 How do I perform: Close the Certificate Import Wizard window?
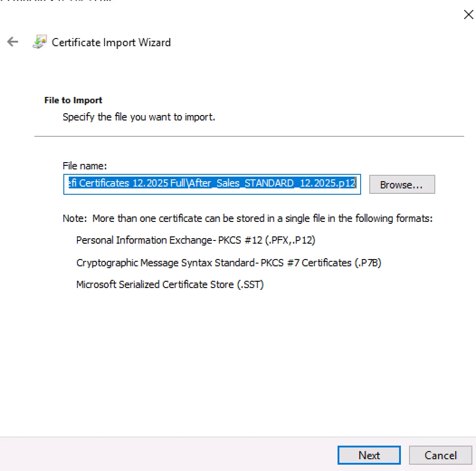click(468, 14)
